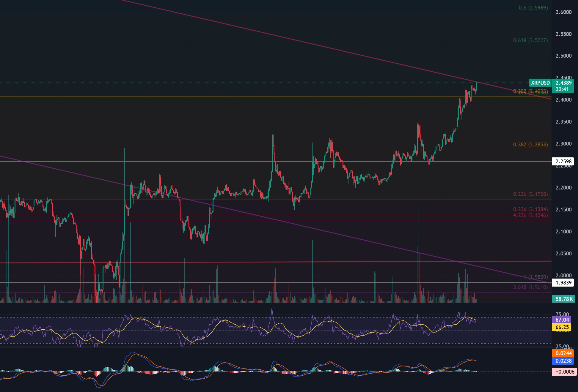578x392 pixels.
Task: Select the orange MACD value 0.0244
Action: pos(563,353)
